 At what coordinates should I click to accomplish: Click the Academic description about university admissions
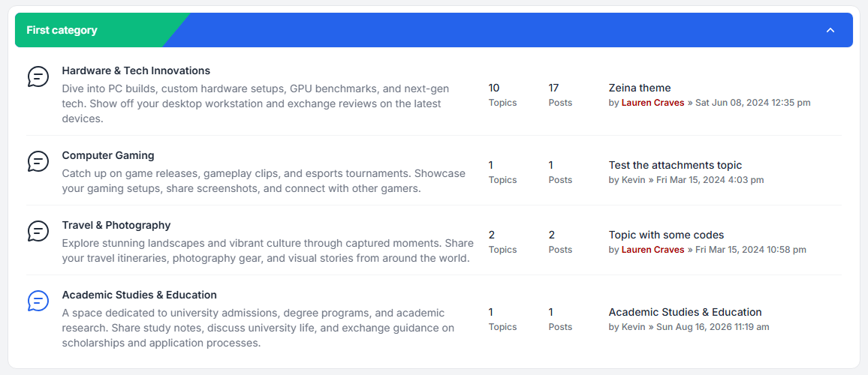(258, 328)
